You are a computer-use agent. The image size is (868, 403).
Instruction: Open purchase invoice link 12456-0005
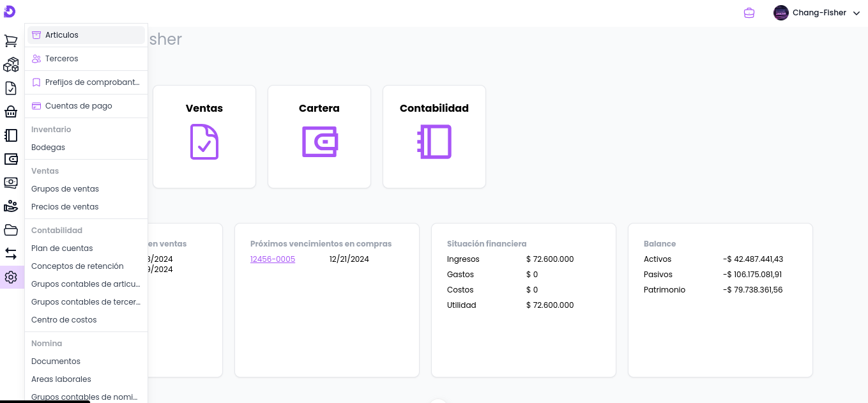pos(273,259)
